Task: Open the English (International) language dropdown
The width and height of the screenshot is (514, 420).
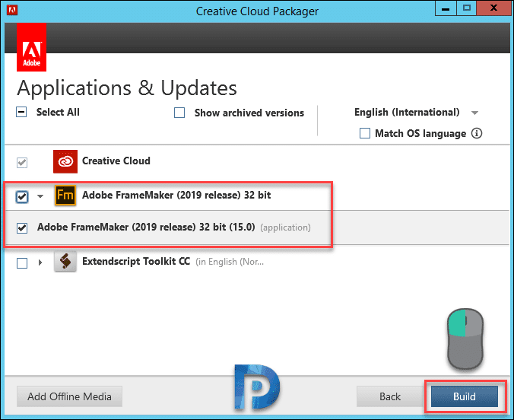Action: [417, 113]
